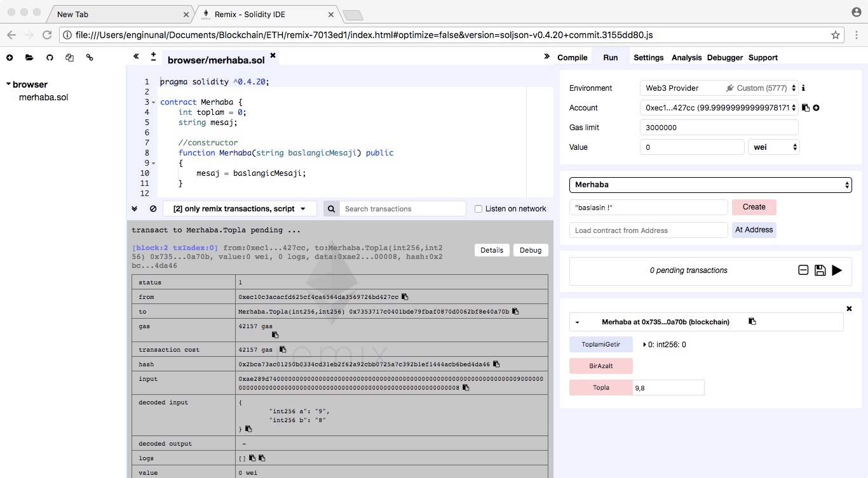Viewport: 868px width, 478px height.
Task: Click the environment info icon
Action: pyautogui.click(x=803, y=88)
